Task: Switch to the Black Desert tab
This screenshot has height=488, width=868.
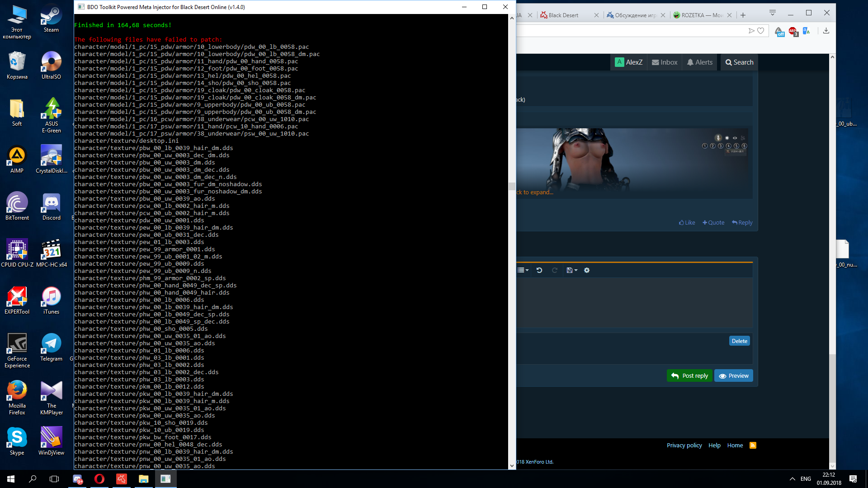Action: click(564, 15)
